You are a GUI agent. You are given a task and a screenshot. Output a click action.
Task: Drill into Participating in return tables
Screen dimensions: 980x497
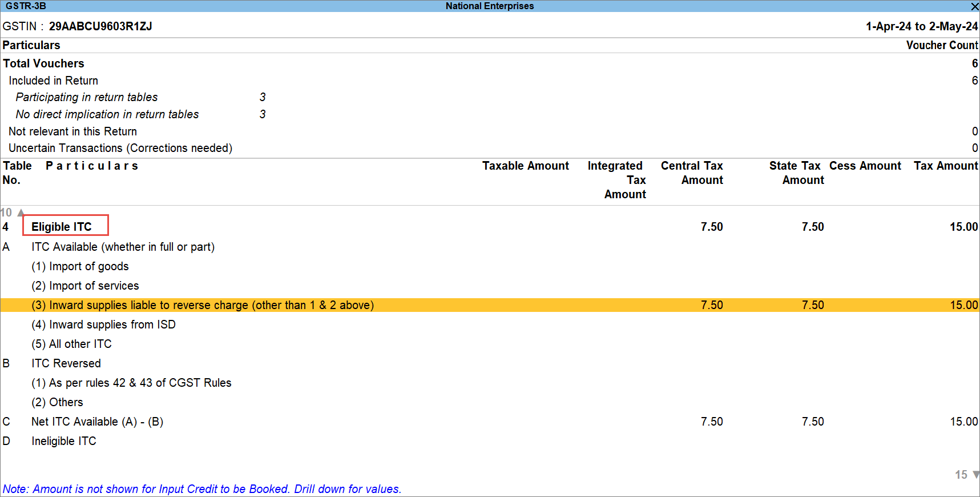click(87, 97)
